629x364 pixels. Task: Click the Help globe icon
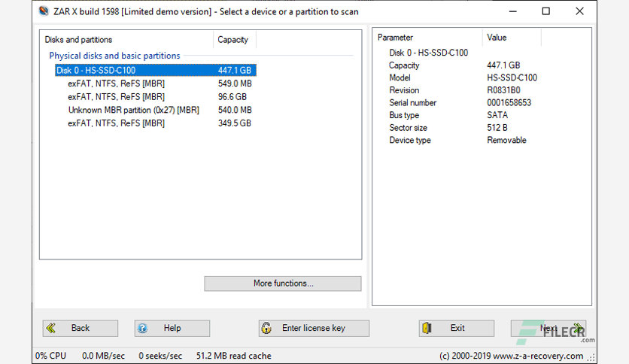(142, 329)
